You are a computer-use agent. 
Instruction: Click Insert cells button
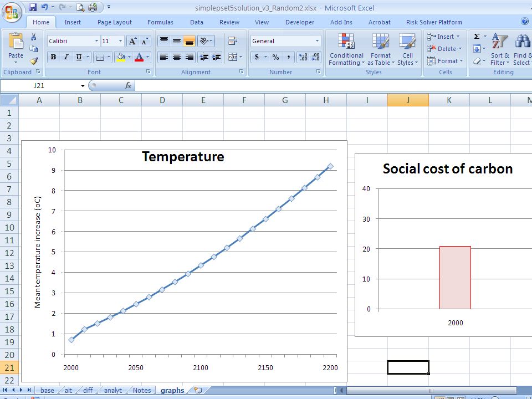pos(444,37)
